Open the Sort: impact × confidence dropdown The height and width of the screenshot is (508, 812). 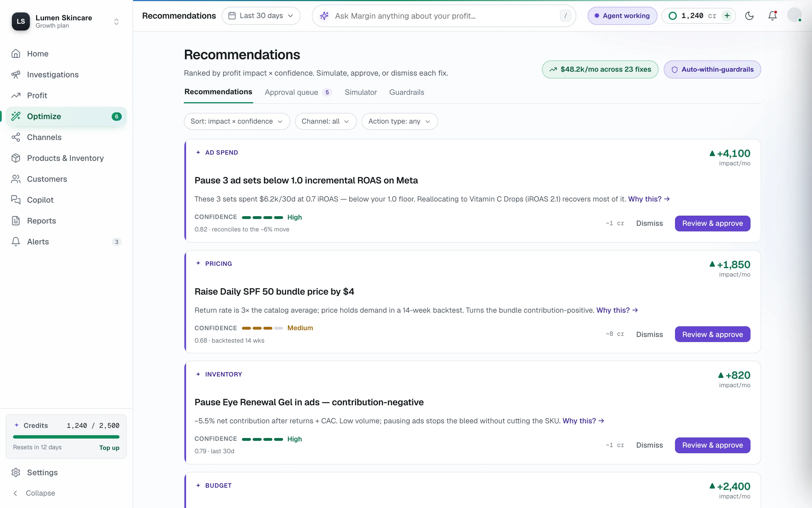click(x=237, y=121)
